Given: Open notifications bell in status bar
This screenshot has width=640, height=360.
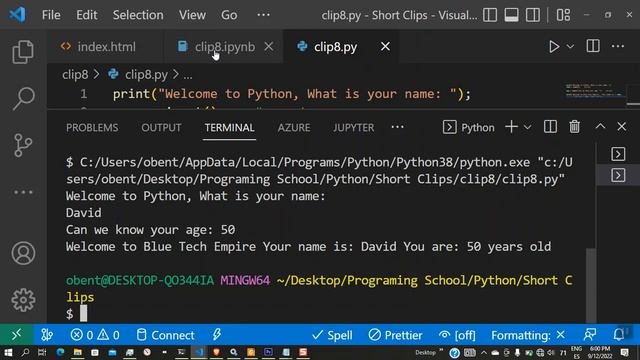Looking at the screenshot, I should [619, 335].
